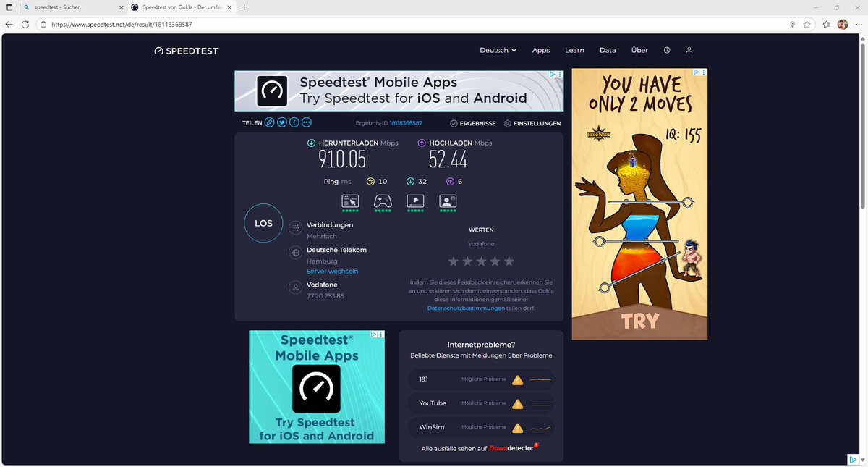The width and height of the screenshot is (868, 467).
Task: Click the Verbindungen connections icon
Action: 295,228
